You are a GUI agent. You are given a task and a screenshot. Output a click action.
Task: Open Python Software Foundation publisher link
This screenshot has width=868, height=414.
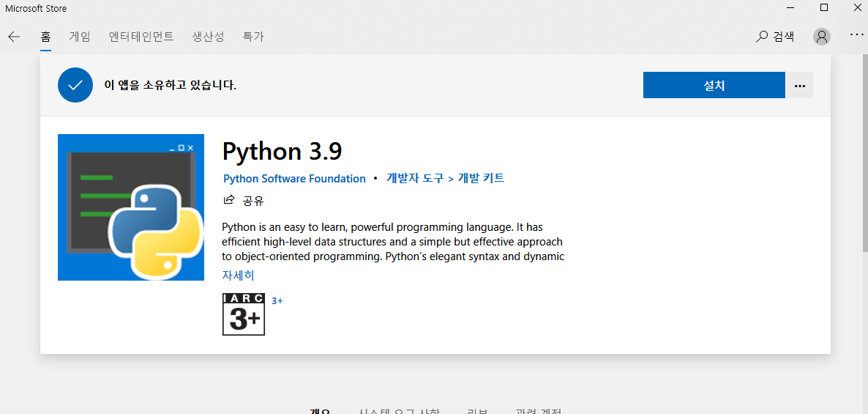tap(294, 179)
